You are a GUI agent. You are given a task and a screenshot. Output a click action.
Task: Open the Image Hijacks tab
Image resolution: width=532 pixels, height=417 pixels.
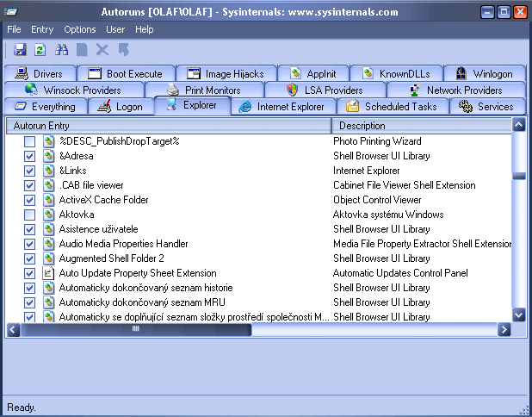click(226, 74)
